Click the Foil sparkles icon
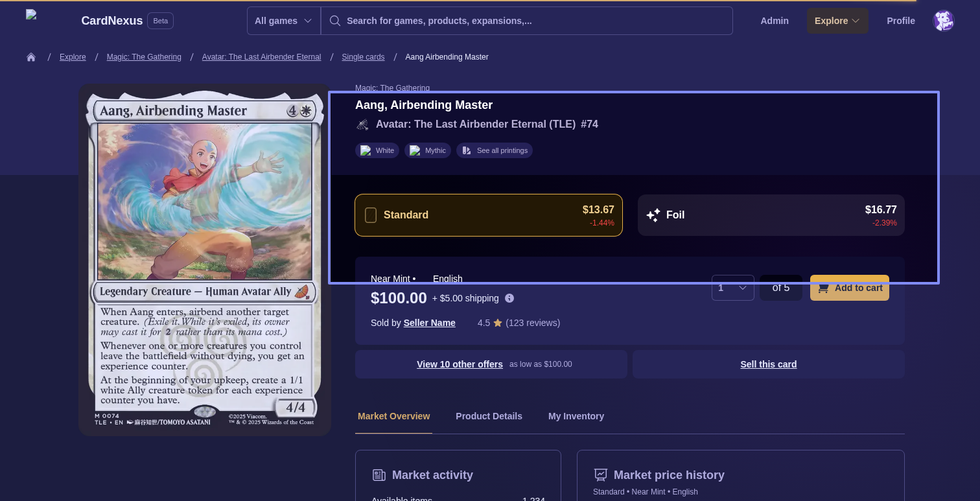980x501 pixels. (x=653, y=215)
